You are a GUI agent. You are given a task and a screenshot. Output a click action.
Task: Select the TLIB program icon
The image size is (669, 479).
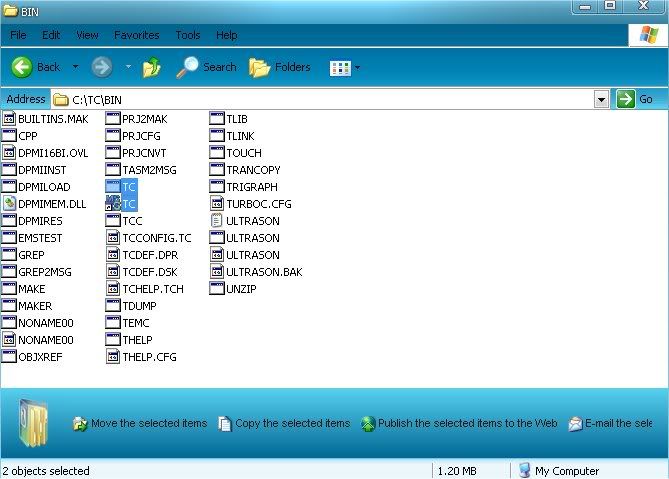217,119
